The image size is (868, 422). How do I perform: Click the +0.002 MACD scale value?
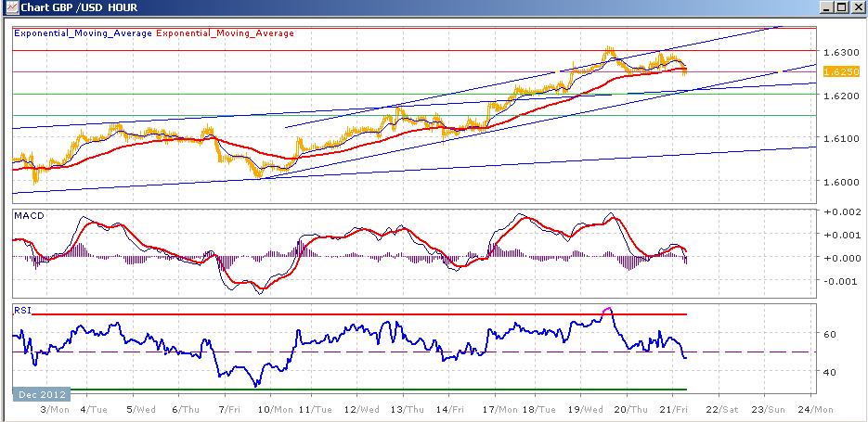pyautogui.click(x=841, y=212)
